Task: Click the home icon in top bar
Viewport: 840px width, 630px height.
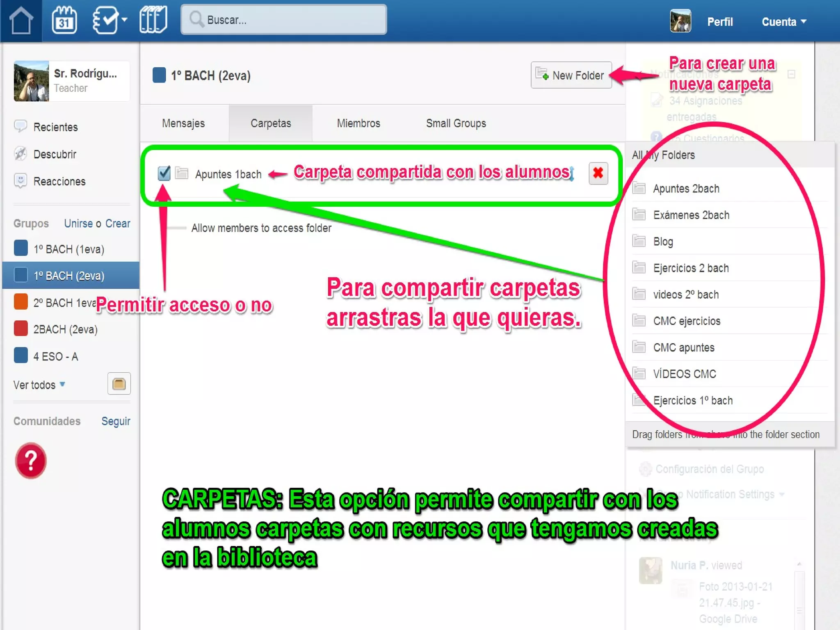Action: [x=21, y=20]
